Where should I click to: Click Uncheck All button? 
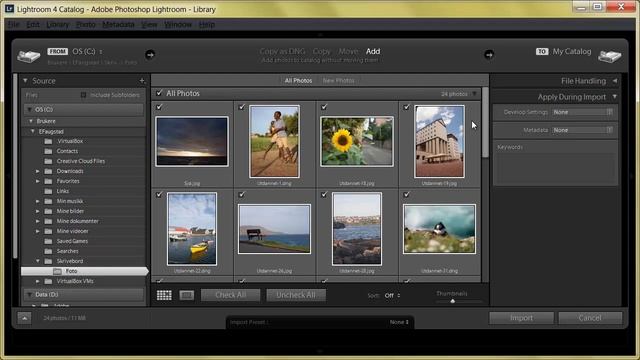pos(296,295)
